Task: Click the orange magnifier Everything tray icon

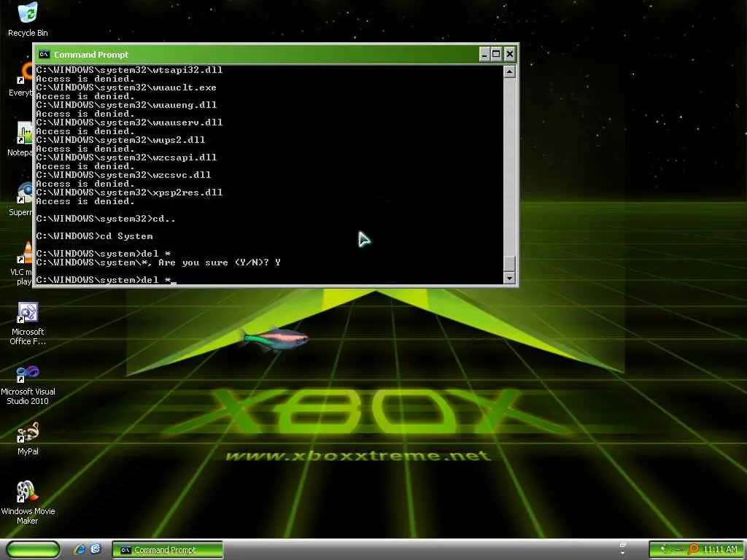Action: pos(694,550)
